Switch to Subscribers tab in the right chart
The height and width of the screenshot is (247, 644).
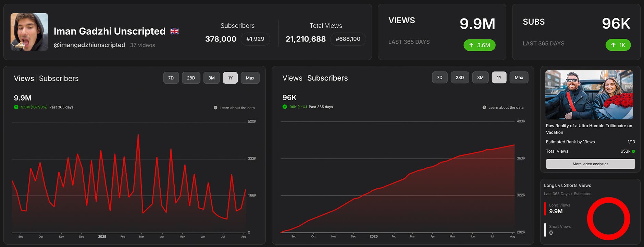coord(327,78)
